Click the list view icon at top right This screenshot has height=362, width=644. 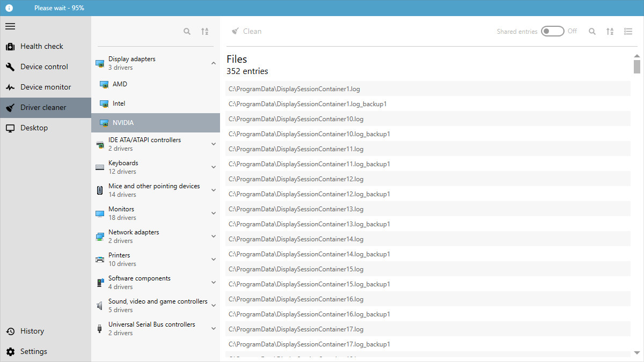click(x=628, y=31)
